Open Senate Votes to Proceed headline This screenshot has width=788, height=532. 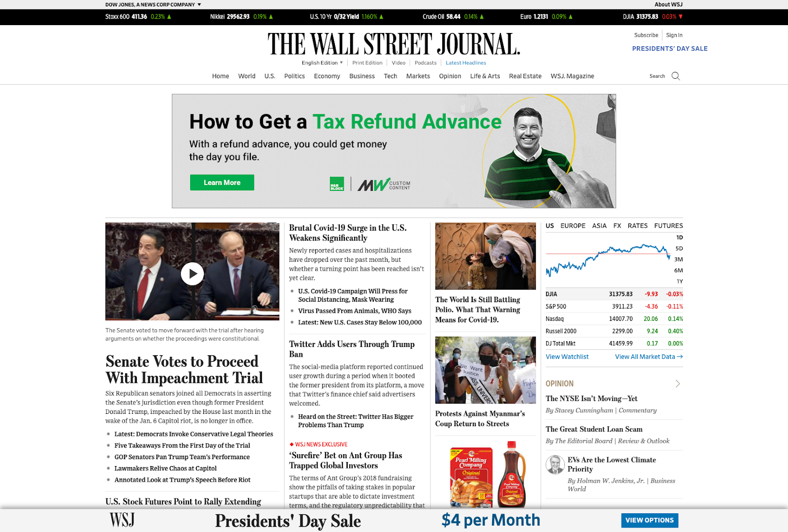click(184, 370)
